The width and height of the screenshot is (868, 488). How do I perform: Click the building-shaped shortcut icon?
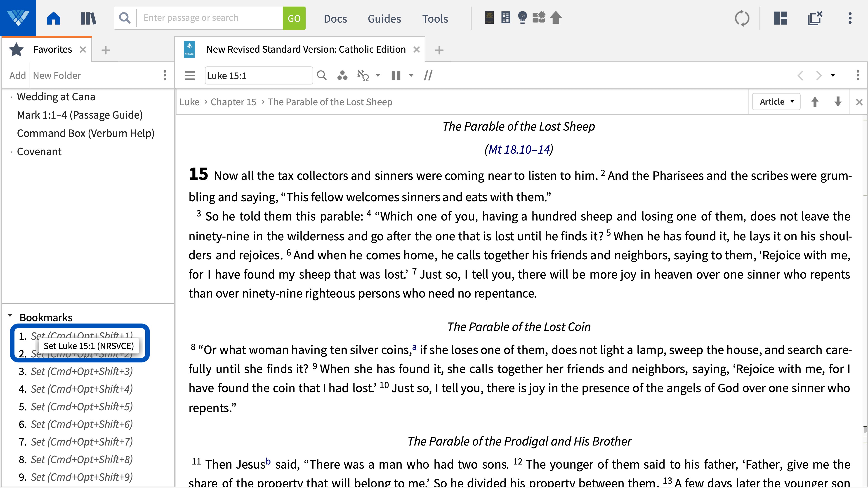(506, 18)
